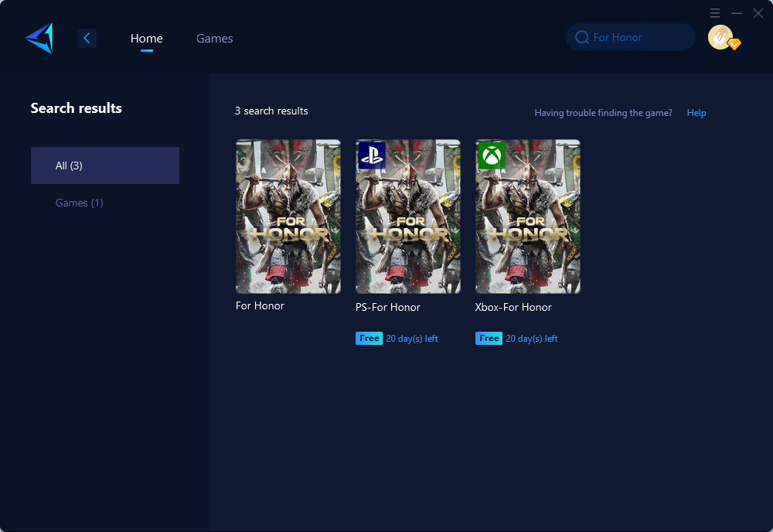Click the Help link

click(696, 113)
